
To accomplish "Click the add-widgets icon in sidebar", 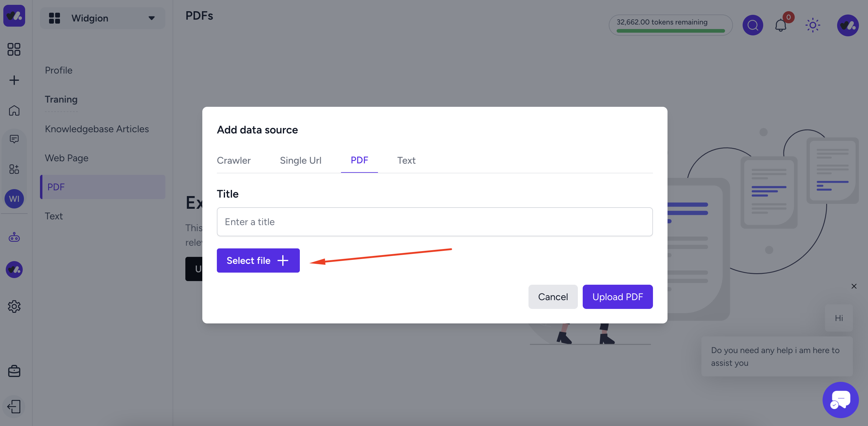I will point(14,169).
